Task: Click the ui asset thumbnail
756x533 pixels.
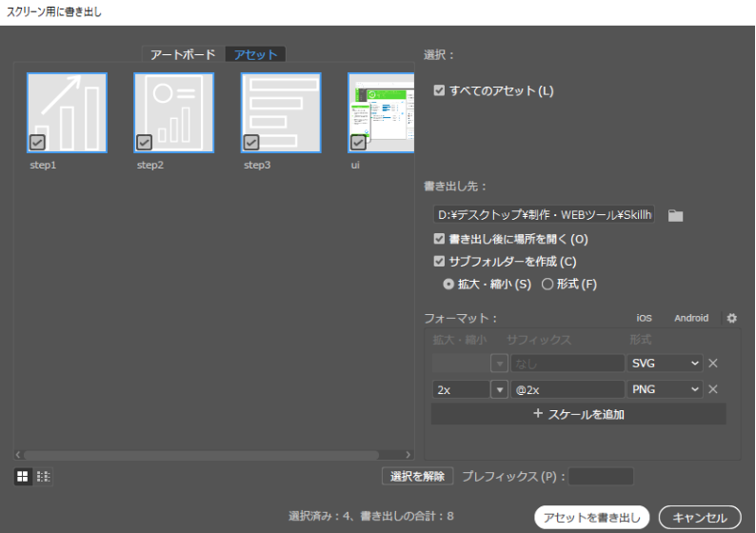Action: click(381, 112)
